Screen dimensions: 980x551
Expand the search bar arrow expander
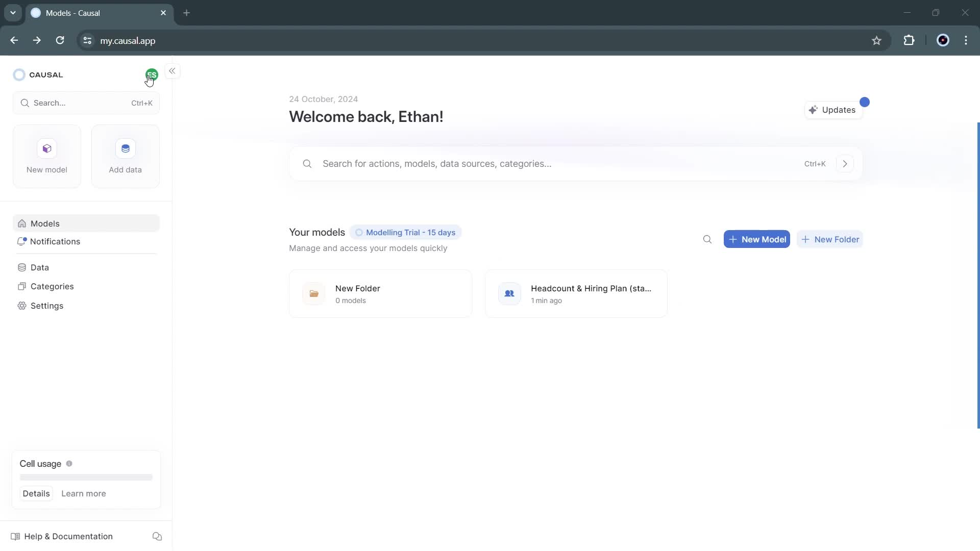pyautogui.click(x=846, y=163)
